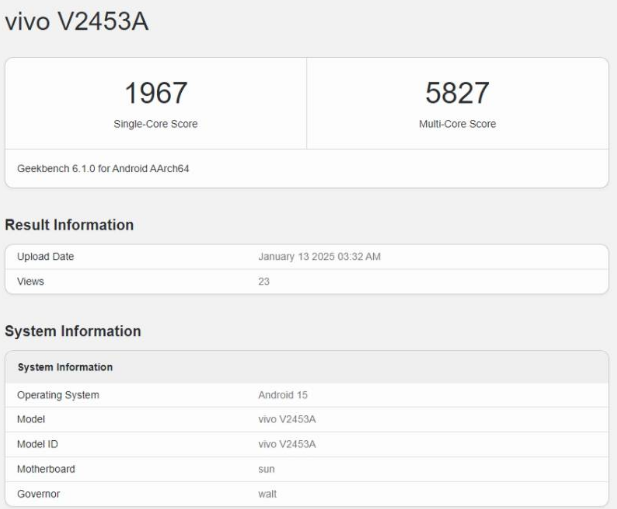617x509 pixels.
Task: Click the Geekbench 6.1.0 for Android AArch64 text
Action: (x=104, y=168)
